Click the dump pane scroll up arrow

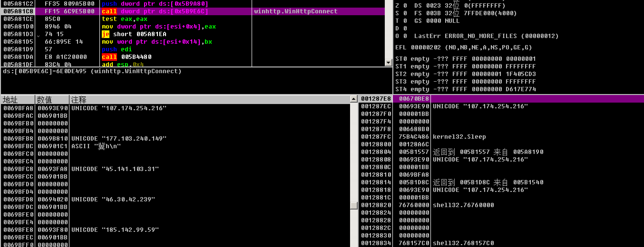(x=353, y=99)
